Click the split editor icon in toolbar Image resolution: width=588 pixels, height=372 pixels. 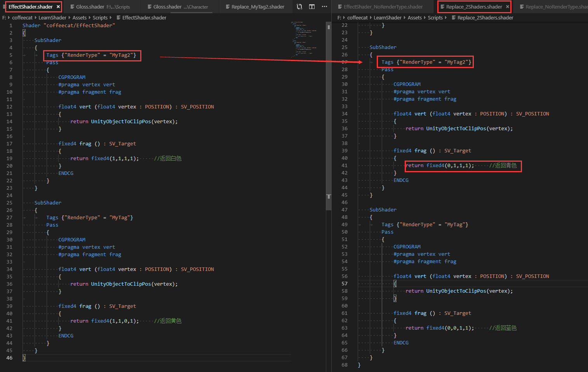pyautogui.click(x=312, y=7)
